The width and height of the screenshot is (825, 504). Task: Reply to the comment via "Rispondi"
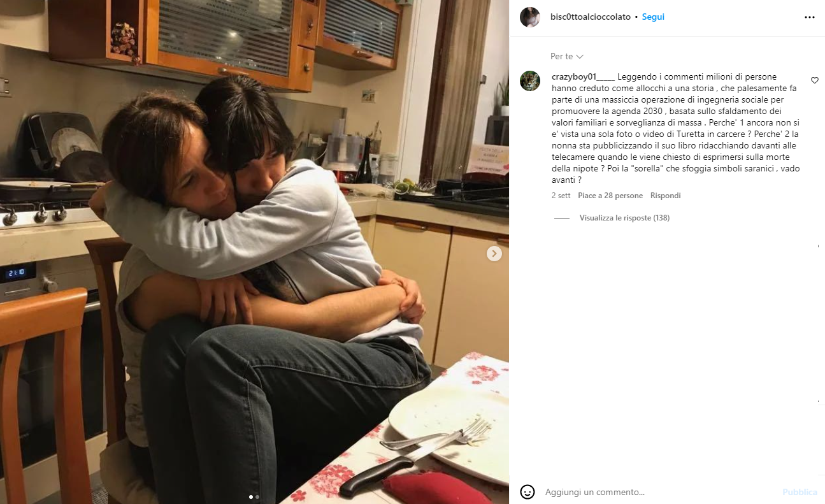pos(666,196)
